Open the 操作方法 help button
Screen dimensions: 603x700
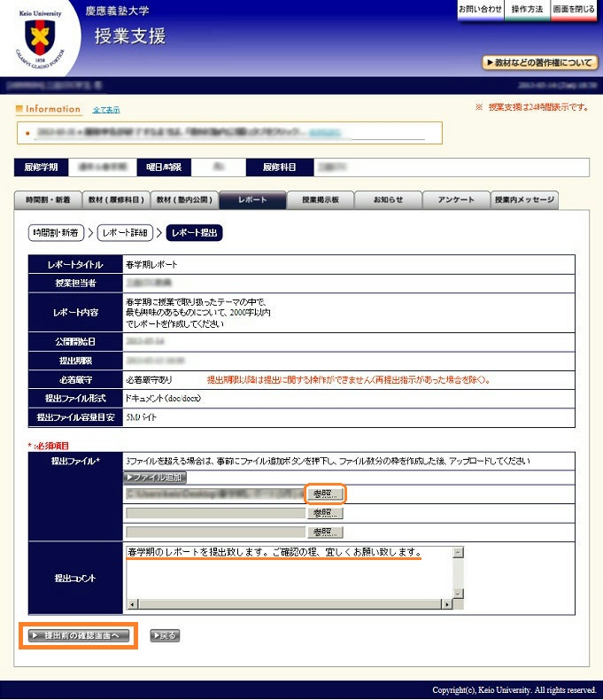(x=528, y=9)
